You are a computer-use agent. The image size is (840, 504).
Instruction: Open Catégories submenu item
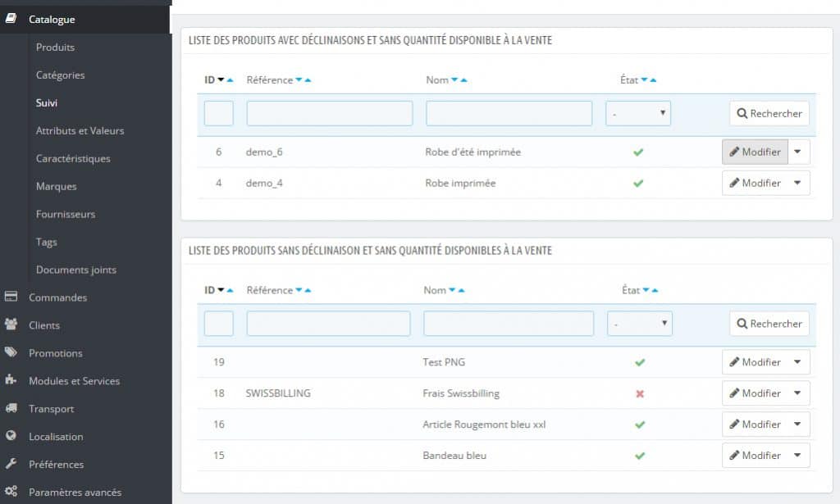tap(61, 75)
